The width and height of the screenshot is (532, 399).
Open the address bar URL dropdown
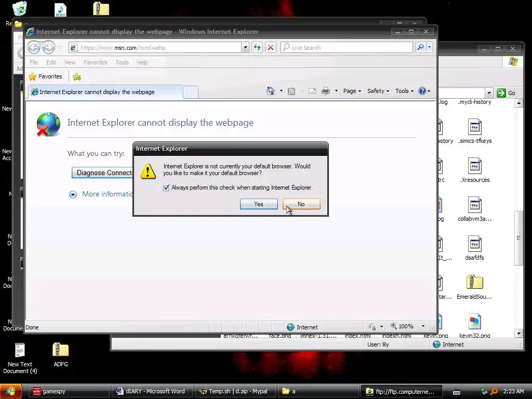click(245, 47)
